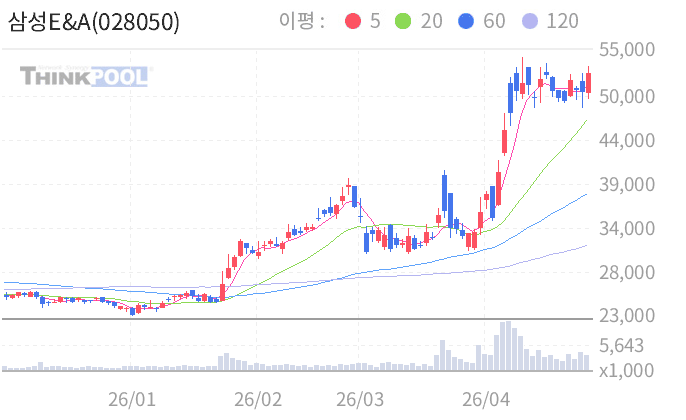Click the 50,000 price axis label
686x420 pixels.
pyautogui.click(x=626, y=96)
